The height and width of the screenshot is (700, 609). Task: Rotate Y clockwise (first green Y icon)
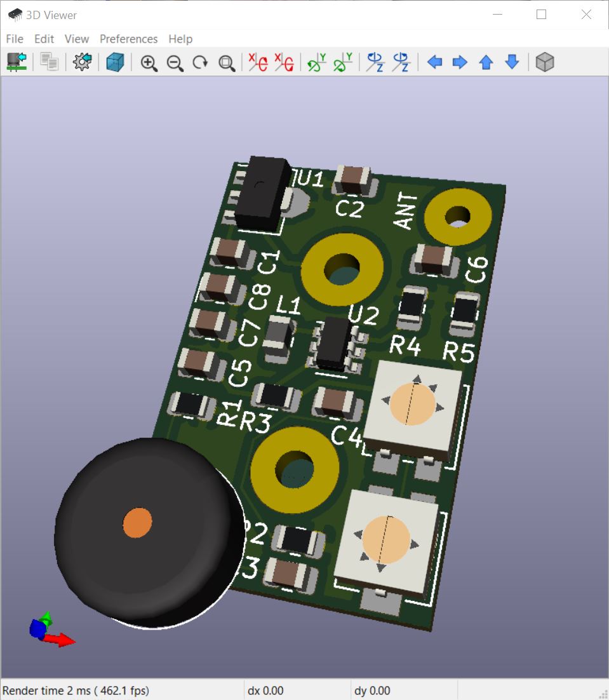click(x=317, y=62)
